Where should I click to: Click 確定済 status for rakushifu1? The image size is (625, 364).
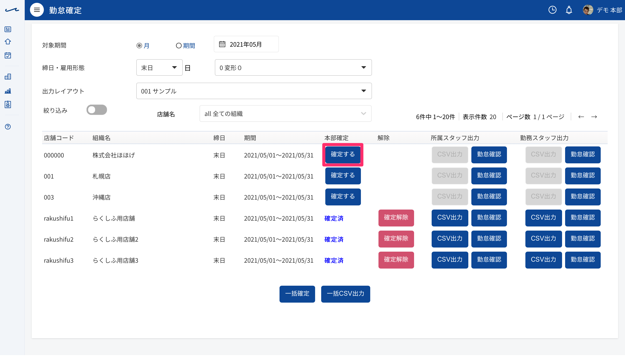coord(334,218)
